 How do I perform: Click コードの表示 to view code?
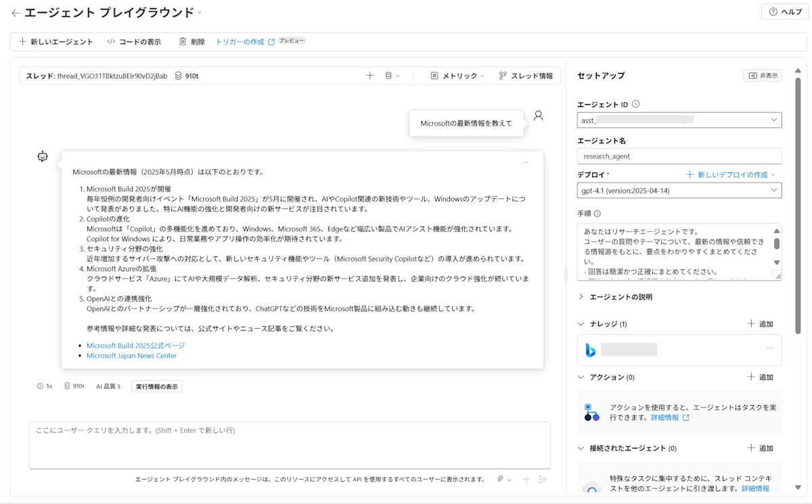134,42
